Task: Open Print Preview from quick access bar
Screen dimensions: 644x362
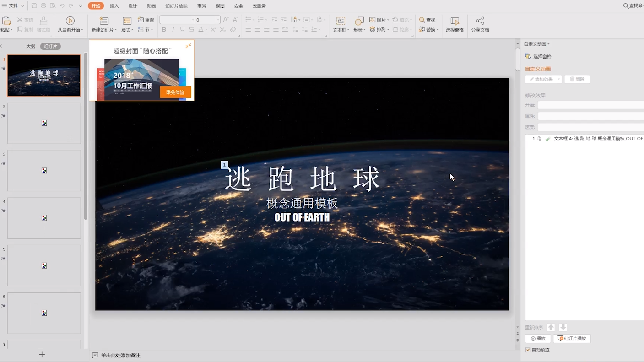Action: (x=53, y=6)
